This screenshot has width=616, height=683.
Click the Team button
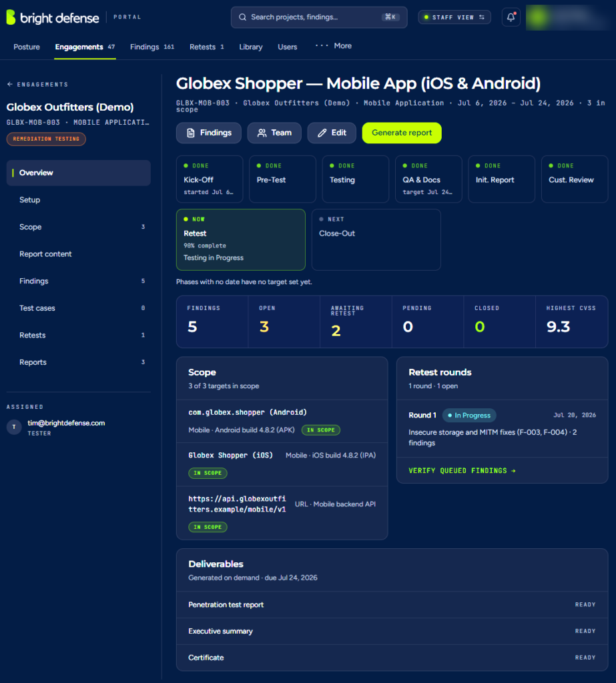[x=274, y=133]
